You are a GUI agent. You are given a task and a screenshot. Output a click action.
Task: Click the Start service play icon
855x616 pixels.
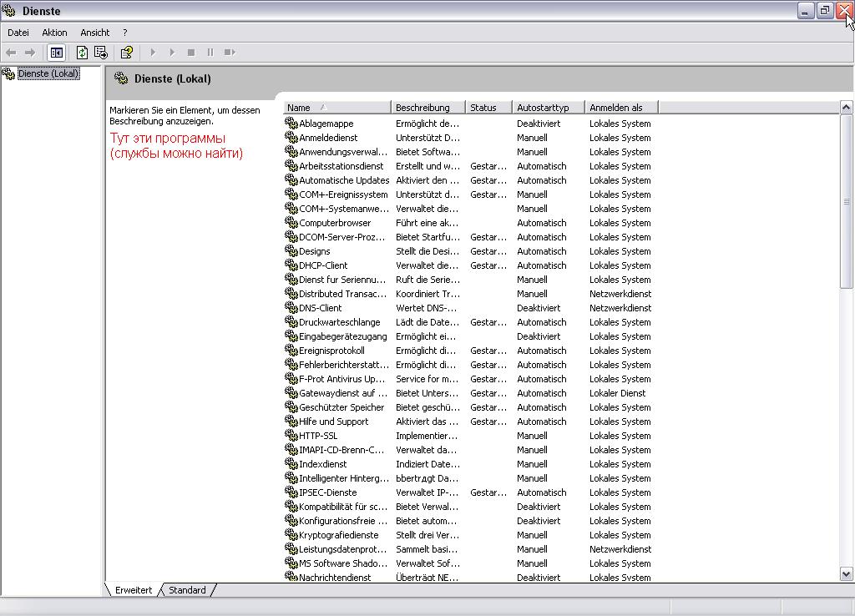153,53
